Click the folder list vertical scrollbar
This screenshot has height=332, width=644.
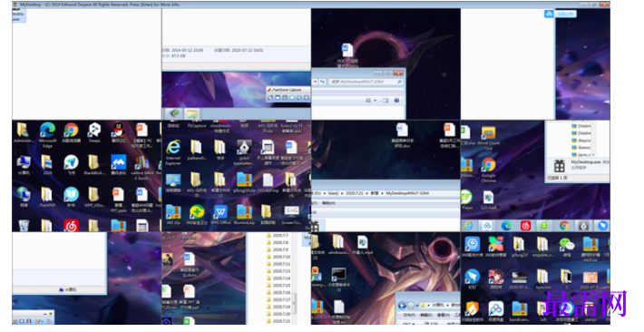(x=295, y=304)
